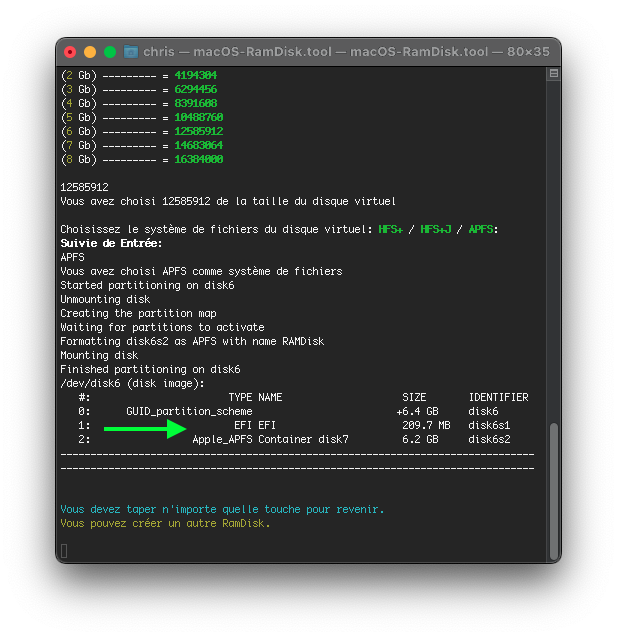Click 'Vous avez choisi APFS comme système de fichiers'

pyautogui.click(x=201, y=271)
